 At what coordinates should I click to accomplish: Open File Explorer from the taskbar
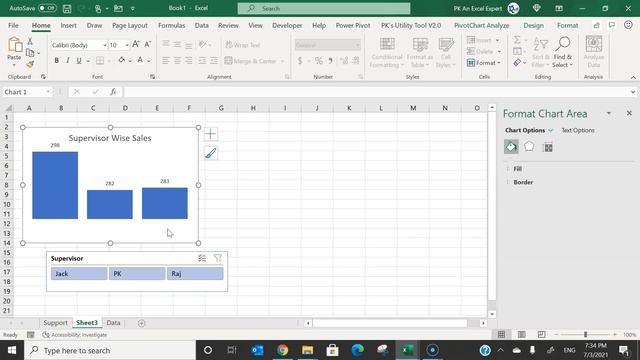tap(307, 350)
